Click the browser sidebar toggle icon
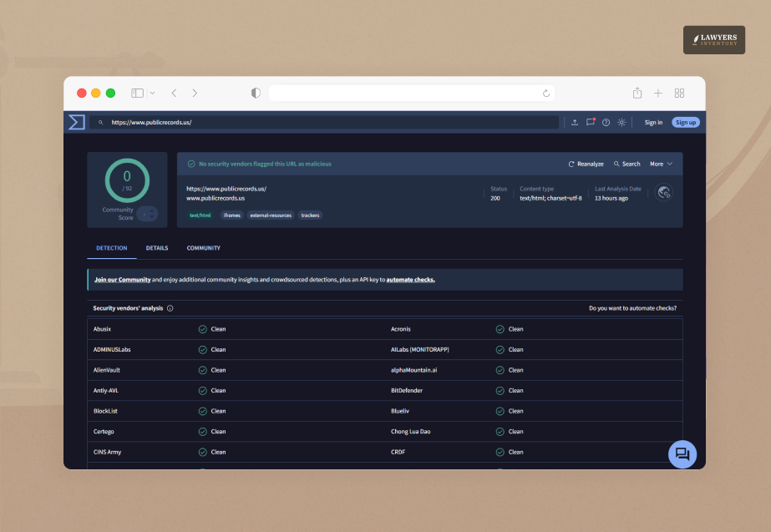This screenshot has height=532, width=771. pyautogui.click(x=137, y=93)
